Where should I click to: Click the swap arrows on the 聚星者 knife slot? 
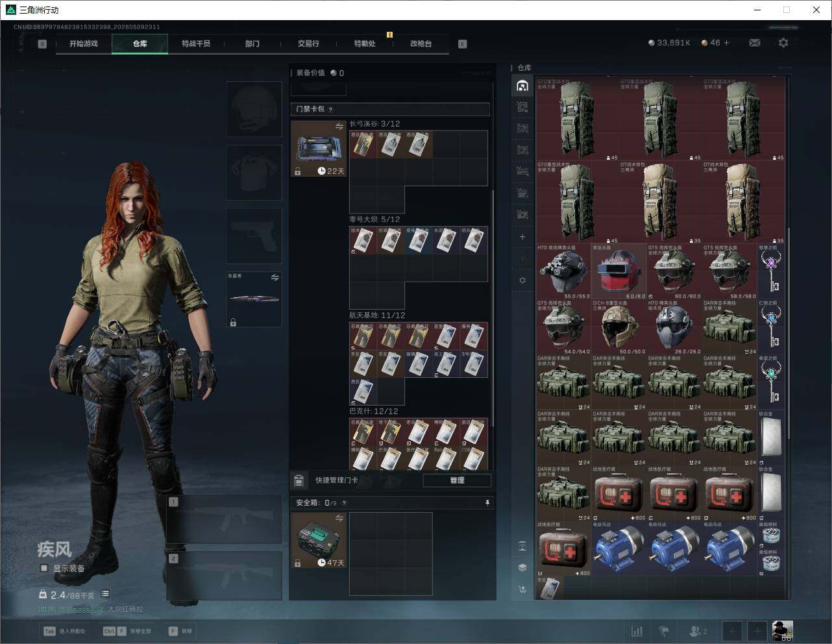pos(275,278)
